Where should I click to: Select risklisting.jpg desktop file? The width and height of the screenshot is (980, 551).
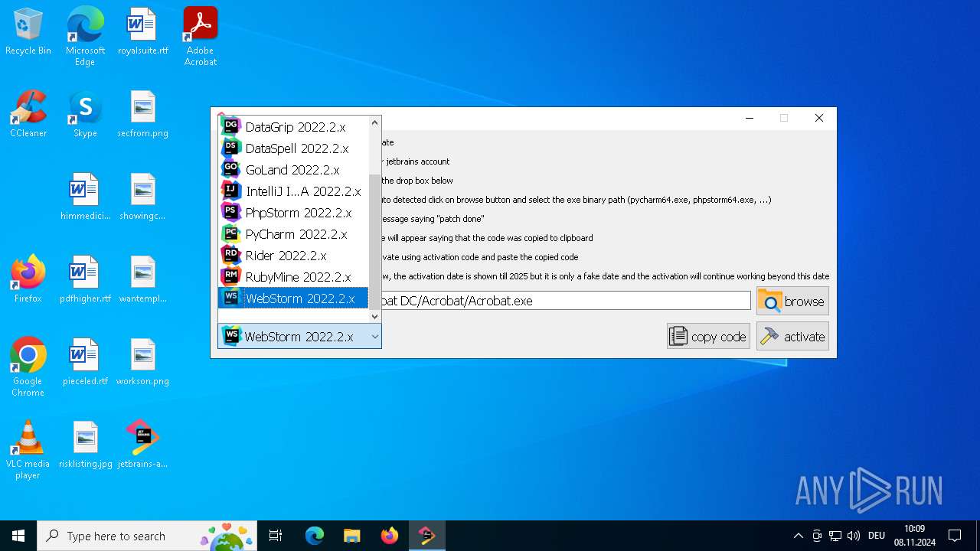coord(85,445)
